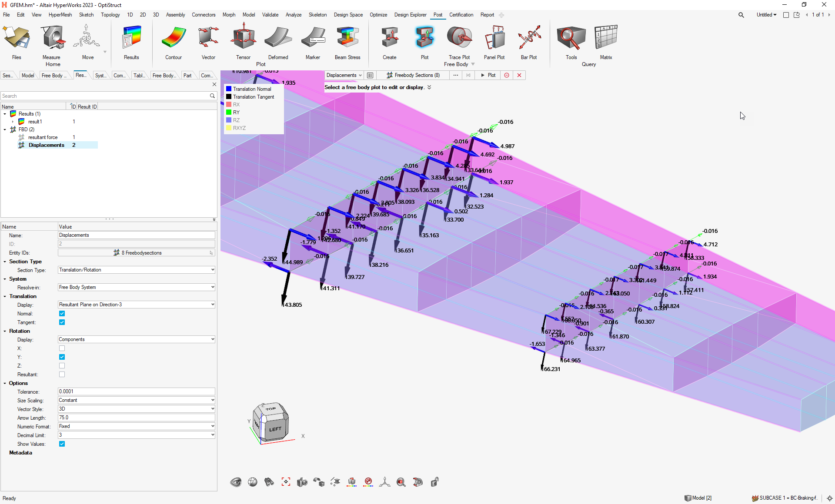The width and height of the screenshot is (835, 504).
Task: Open the Bar Plot tool
Action: [529, 42]
